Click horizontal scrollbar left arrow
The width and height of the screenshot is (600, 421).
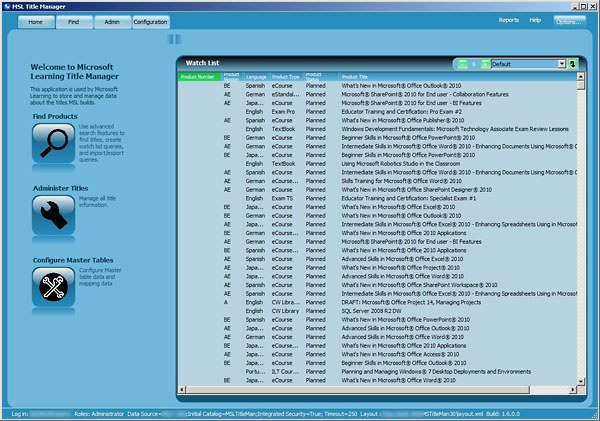coord(182,390)
